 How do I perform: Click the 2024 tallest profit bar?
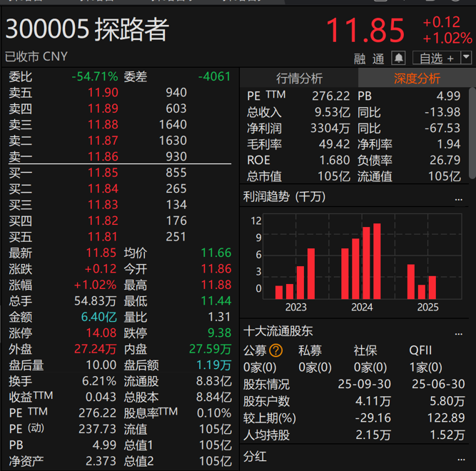coord(377,261)
